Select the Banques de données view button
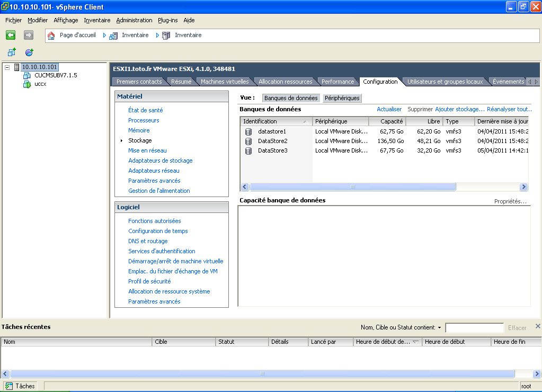 291,98
